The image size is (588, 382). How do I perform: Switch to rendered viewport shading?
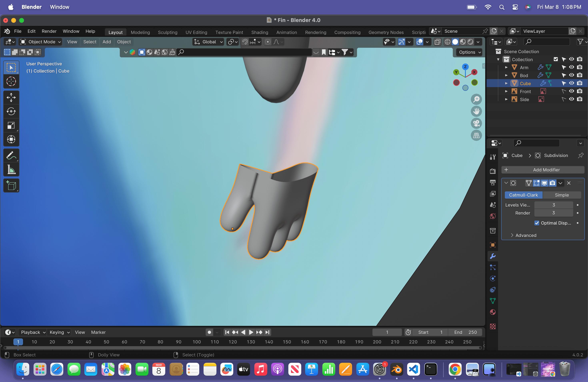pos(471,42)
